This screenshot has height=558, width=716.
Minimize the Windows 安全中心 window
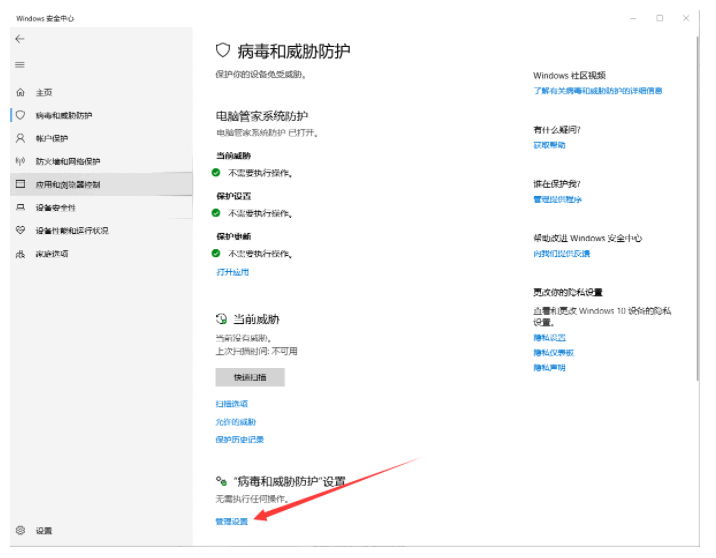click(633, 18)
